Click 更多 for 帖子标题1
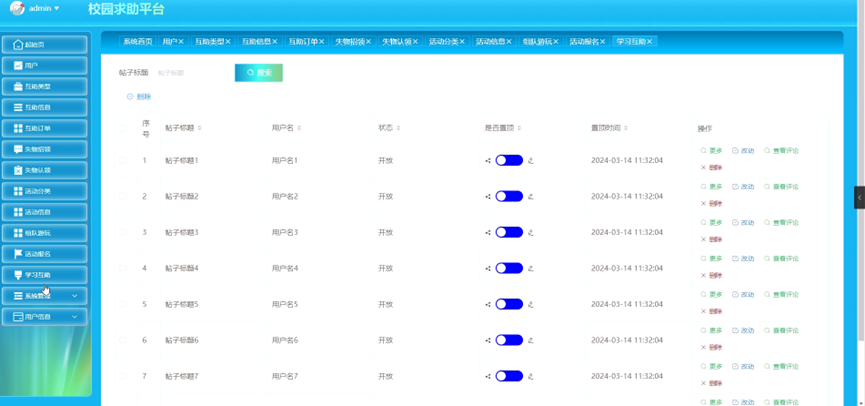This screenshot has width=865, height=406. tap(711, 151)
